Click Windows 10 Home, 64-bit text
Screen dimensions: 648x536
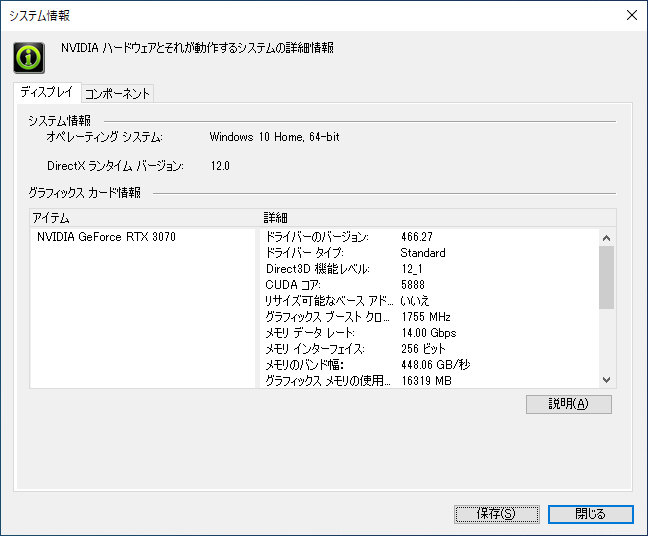click(x=274, y=137)
